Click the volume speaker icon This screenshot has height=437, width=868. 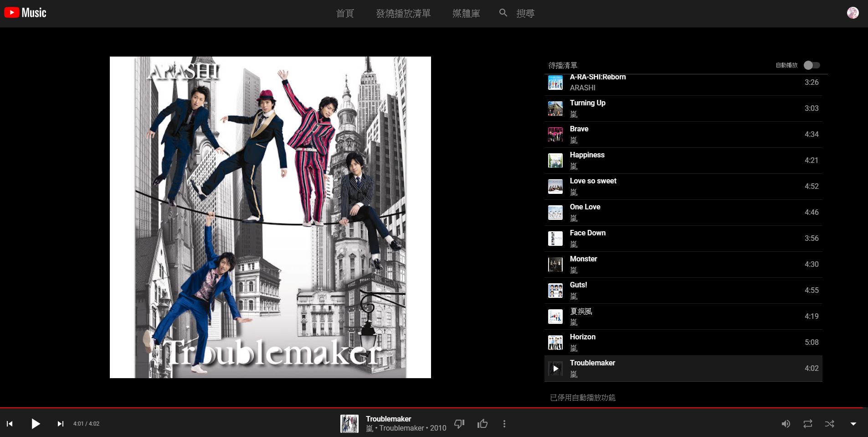pos(786,424)
